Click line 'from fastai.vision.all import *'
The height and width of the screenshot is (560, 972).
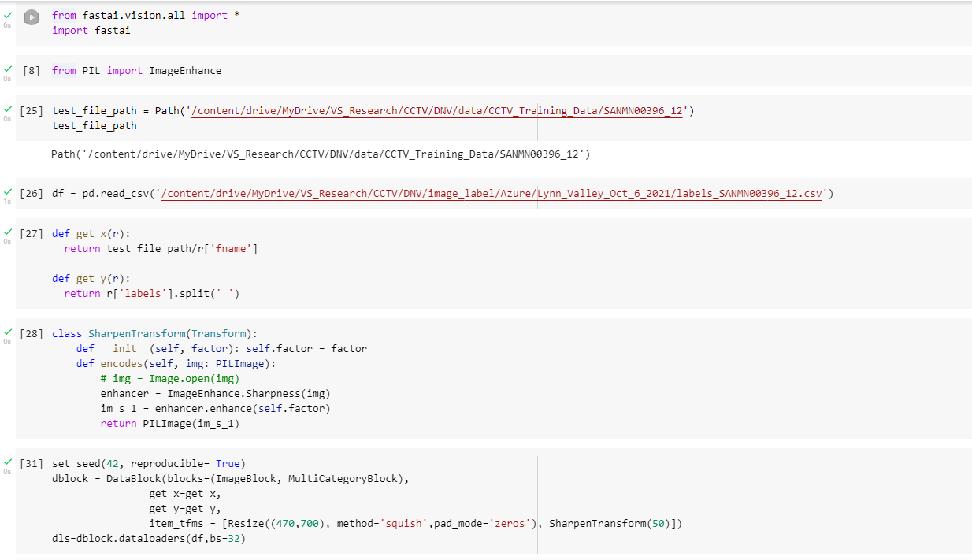pyautogui.click(x=146, y=15)
